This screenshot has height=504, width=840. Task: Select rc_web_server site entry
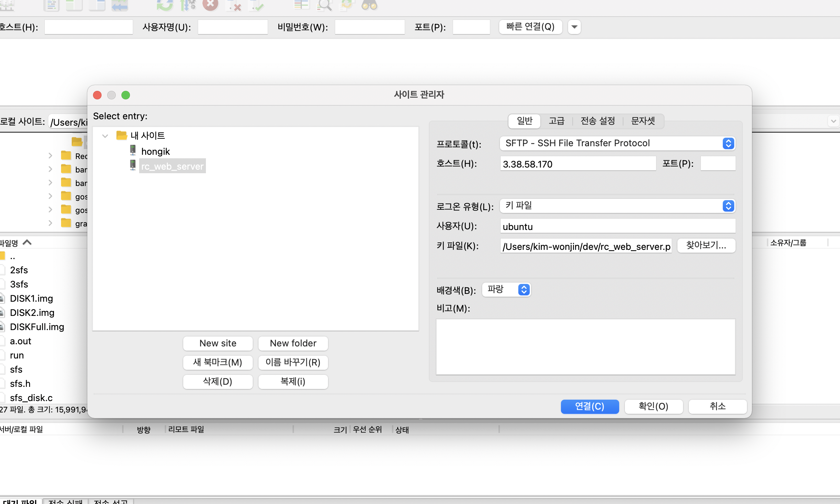[x=172, y=166]
